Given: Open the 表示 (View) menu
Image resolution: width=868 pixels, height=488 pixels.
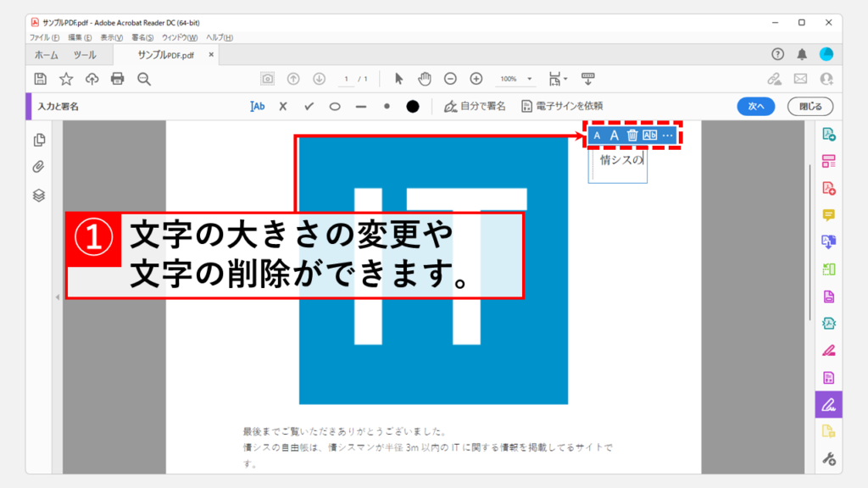Looking at the screenshot, I should point(111,38).
